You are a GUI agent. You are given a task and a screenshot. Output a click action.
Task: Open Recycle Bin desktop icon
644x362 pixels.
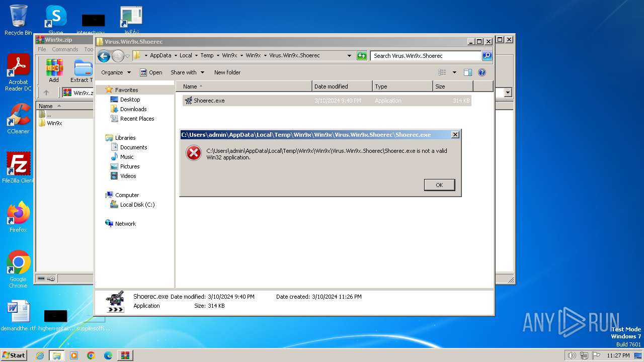(18, 20)
